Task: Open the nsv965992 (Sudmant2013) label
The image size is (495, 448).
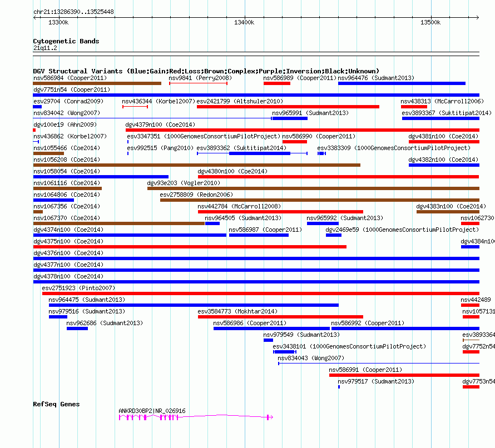Action: tap(345, 218)
